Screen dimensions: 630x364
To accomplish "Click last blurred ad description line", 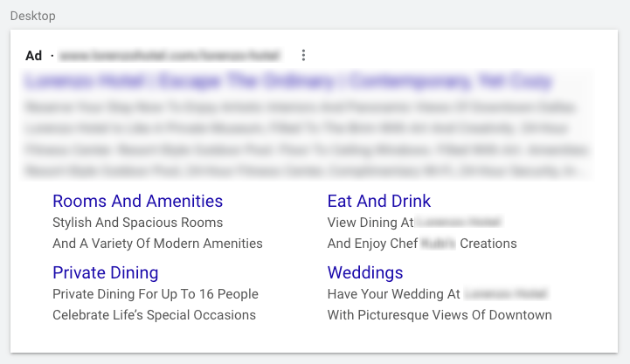I will [x=302, y=171].
